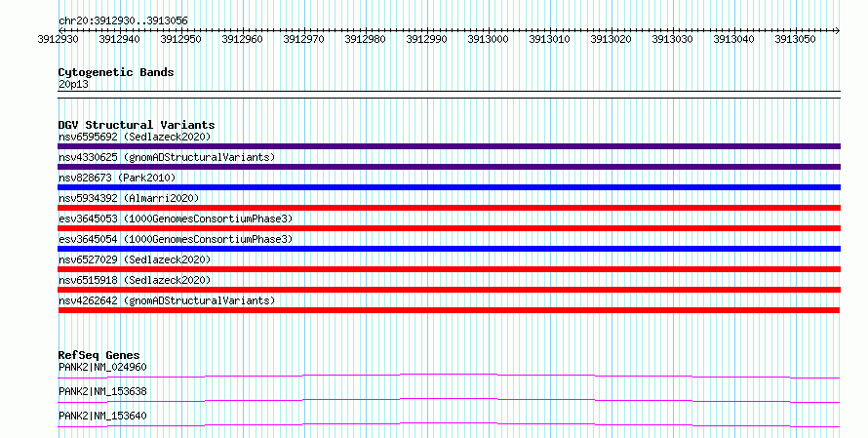Screen dimensions: 868x438
Task: Click ruler position 3912940
Action: tap(120, 39)
